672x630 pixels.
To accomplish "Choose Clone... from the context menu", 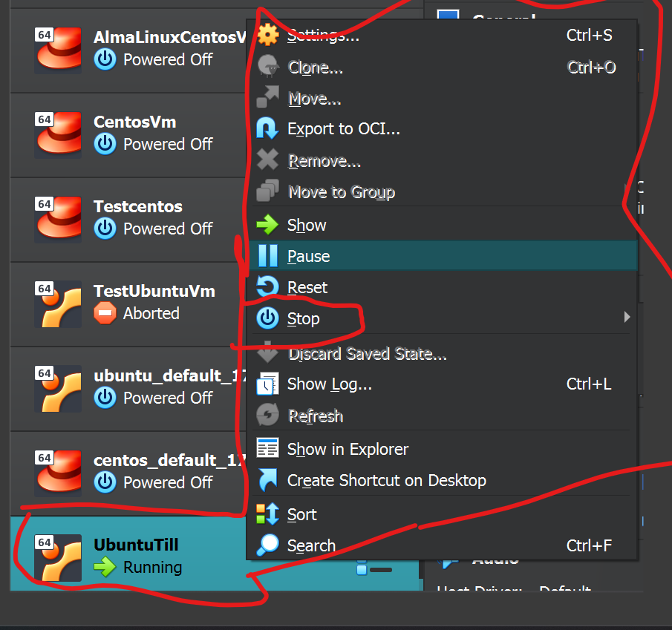I will point(443,67).
